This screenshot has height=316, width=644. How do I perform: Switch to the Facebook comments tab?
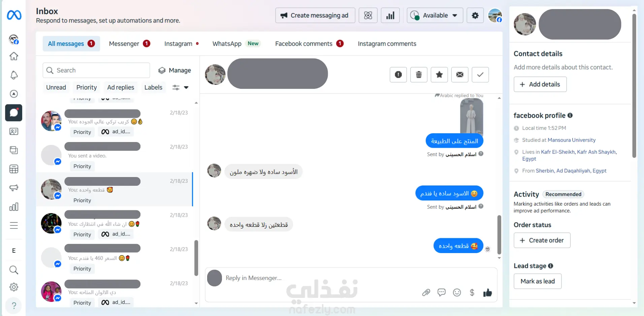[309, 44]
